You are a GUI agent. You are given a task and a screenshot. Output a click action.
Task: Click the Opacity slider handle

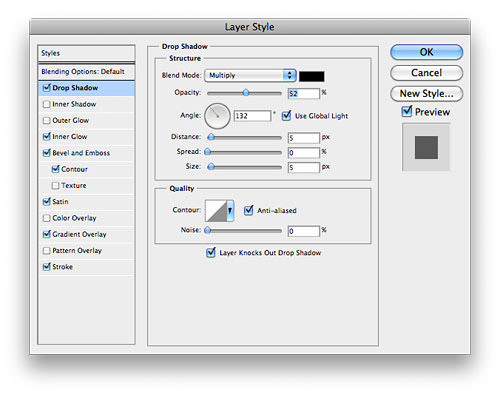[246, 93]
